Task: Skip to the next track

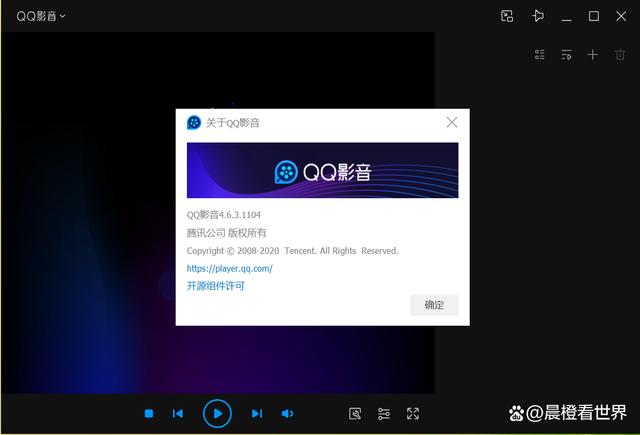Action: [257, 414]
